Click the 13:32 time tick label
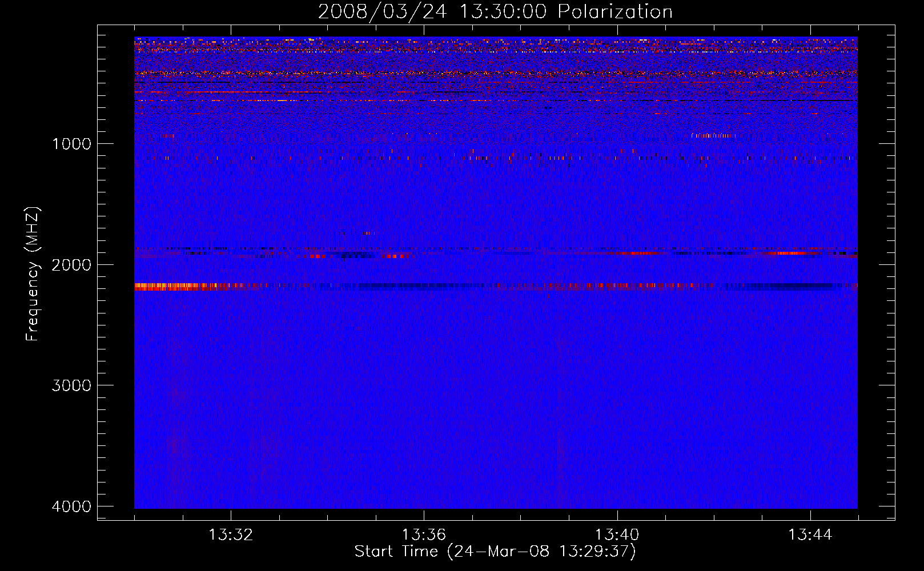The image size is (924, 571). point(230,535)
